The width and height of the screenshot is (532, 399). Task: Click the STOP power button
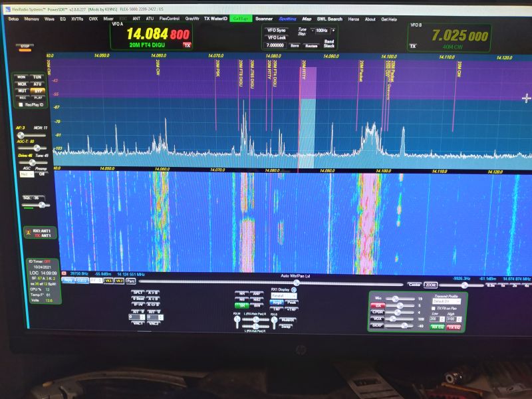pos(25,47)
